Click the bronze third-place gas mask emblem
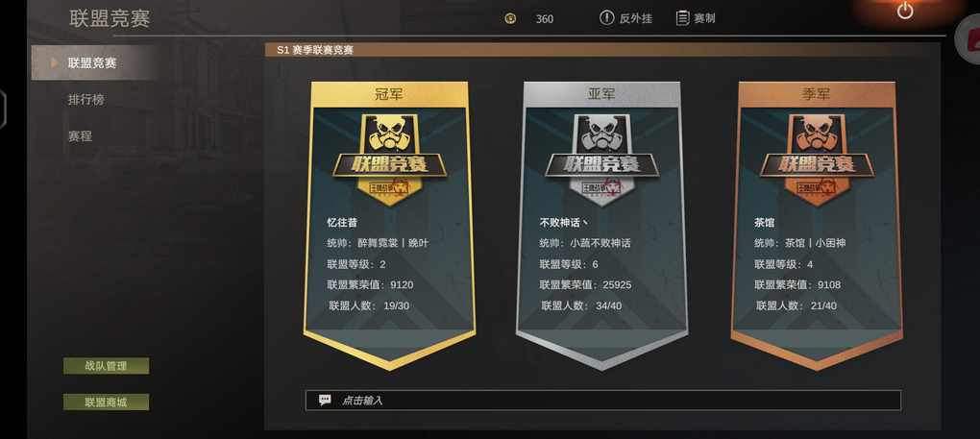 815,133
